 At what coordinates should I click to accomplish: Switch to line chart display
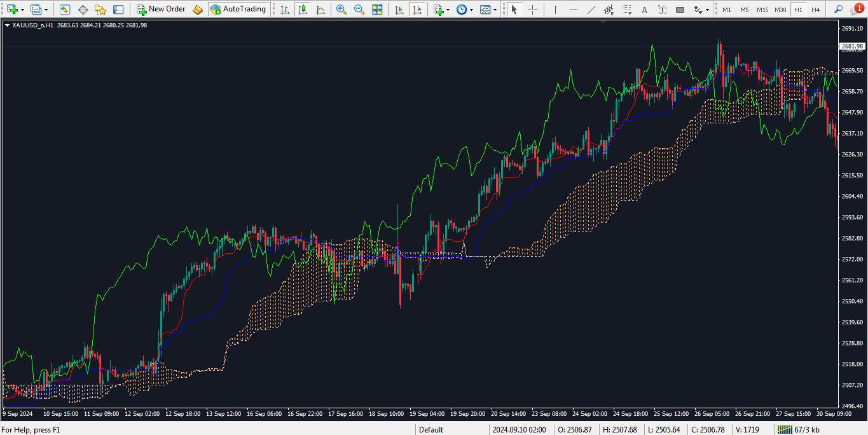(x=320, y=10)
